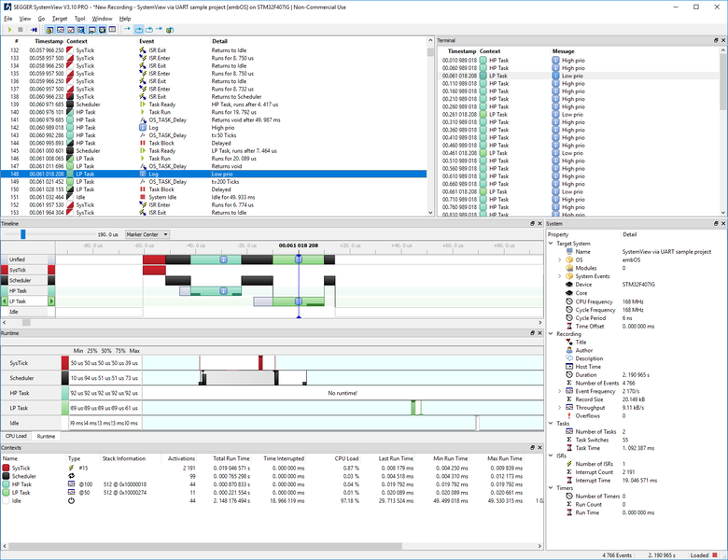Click the gray stop recording icon
Screen dimensions: 728x560
(x=21, y=30)
